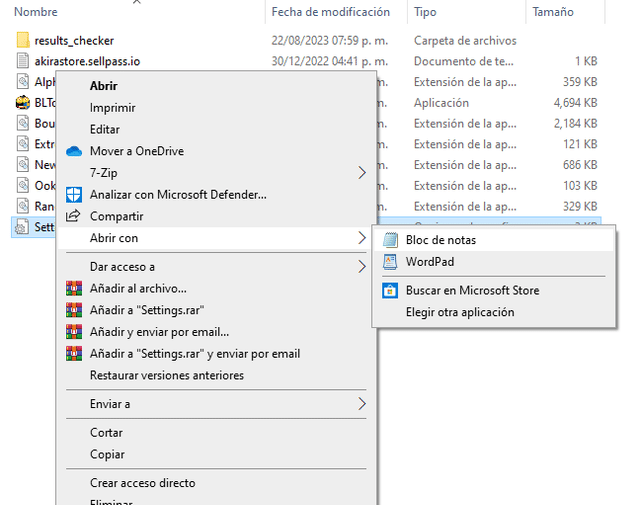640x505 pixels.
Task: Expand the Abrir con submenu arrow
Action: pyautogui.click(x=362, y=238)
